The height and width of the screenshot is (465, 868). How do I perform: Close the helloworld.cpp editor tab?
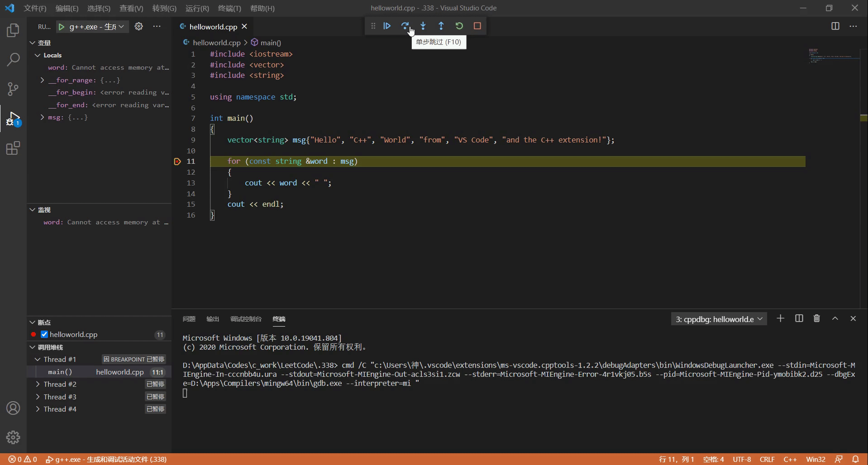244,27
